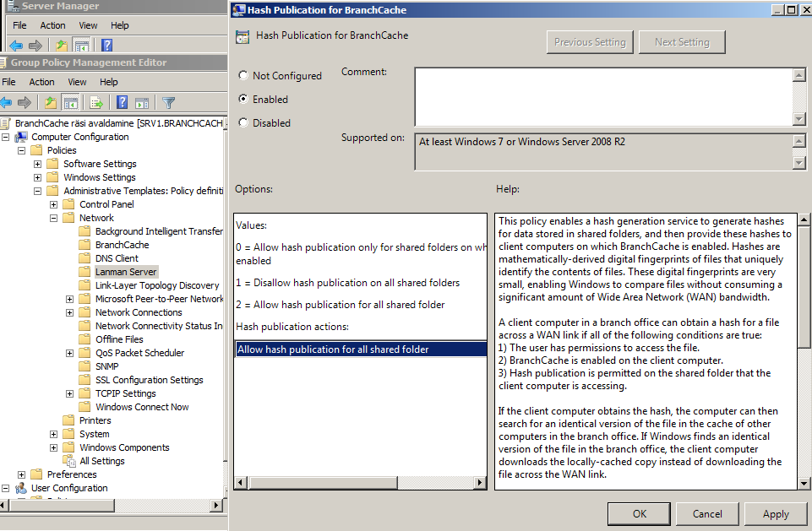This screenshot has width=812, height=531.
Task: Click the Back arrow in Server Manager toolbar
Action: point(16,46)
